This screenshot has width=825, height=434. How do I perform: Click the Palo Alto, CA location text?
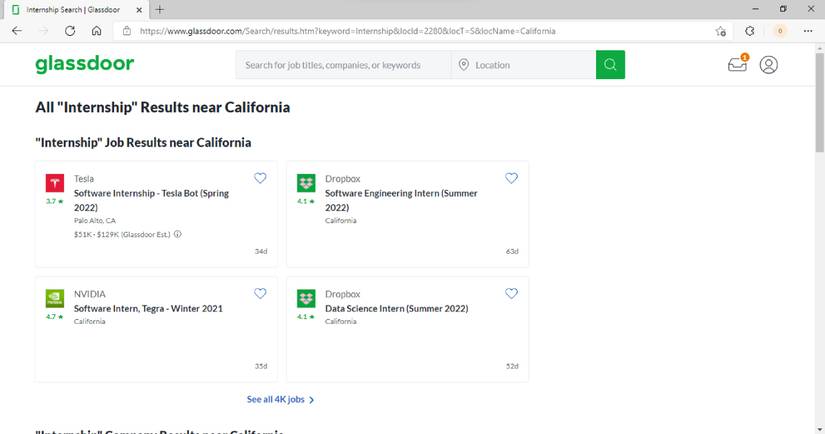tap(95, 220)
